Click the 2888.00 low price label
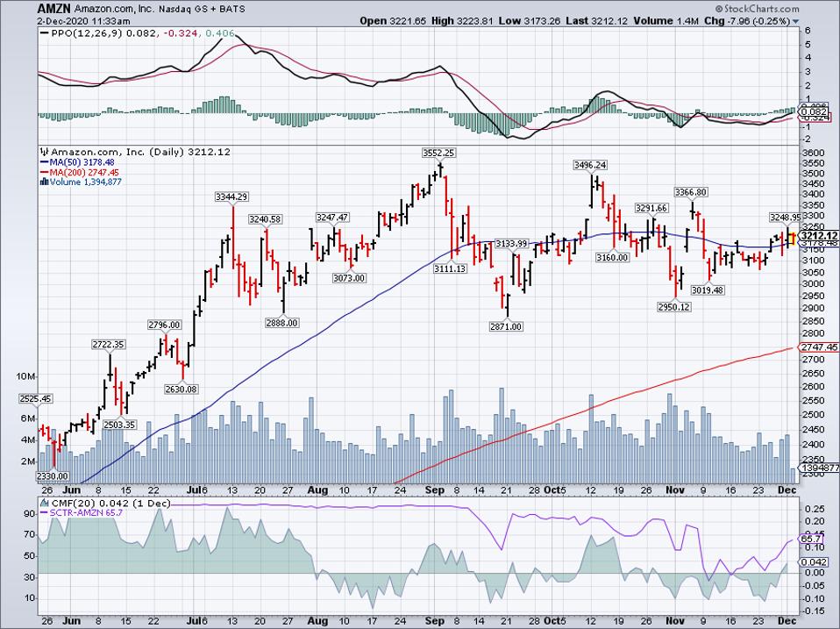Viewport: 840px width, 629px height. point(281,323)
